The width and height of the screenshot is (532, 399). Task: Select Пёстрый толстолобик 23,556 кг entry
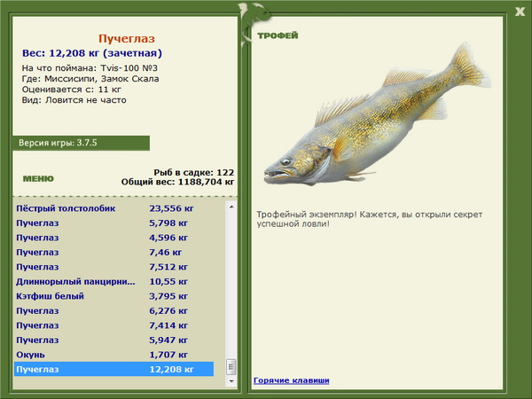tap(113, 209)
